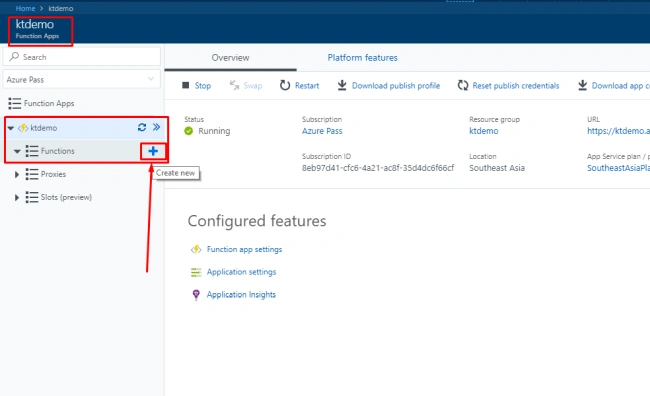Open Application Insights link
This screenshot has height=396, width=650.
click(x=241, y=295)
